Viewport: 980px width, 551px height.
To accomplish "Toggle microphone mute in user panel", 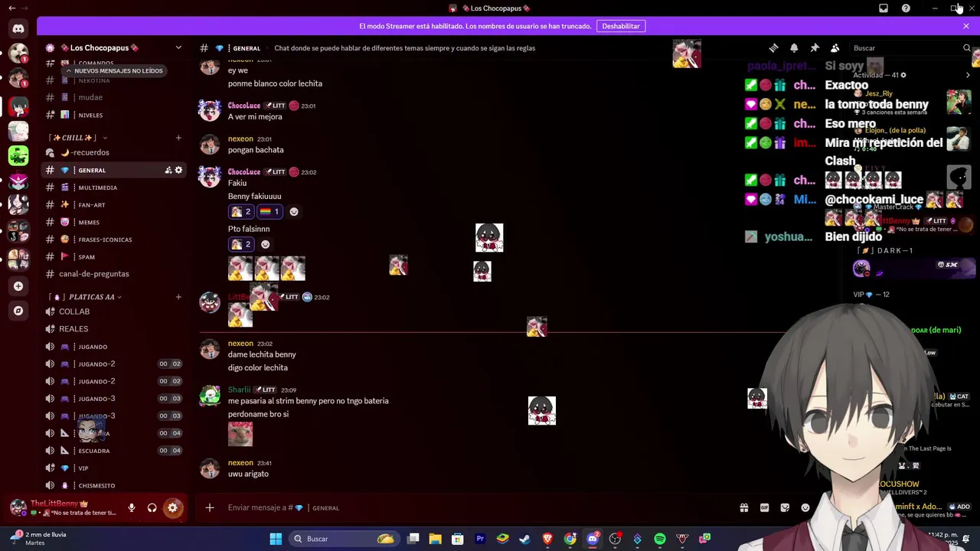I will (x=132, y=507).
